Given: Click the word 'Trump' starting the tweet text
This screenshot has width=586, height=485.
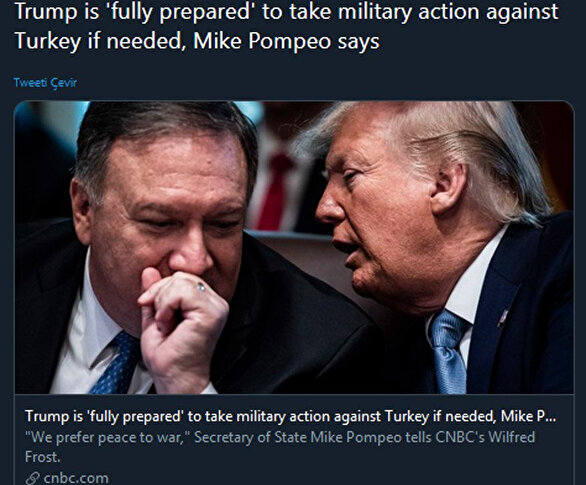Looking at the screenshot, I should coord(41,12).
